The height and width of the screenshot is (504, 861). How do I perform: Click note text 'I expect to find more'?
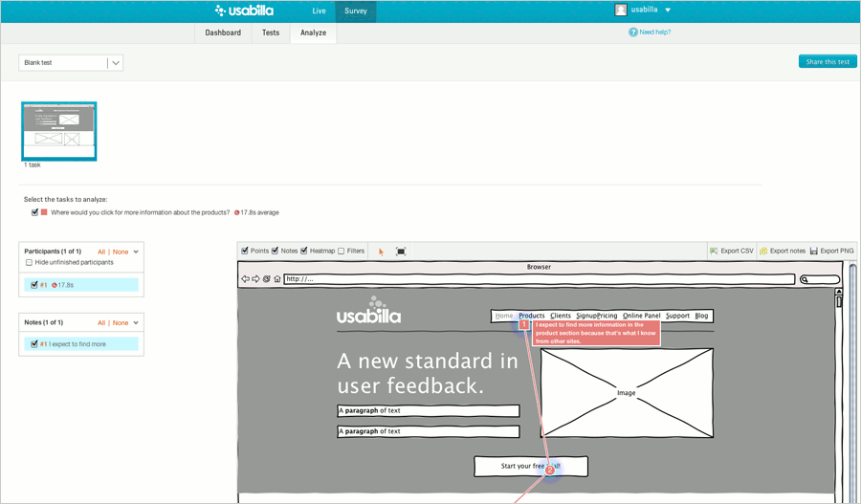coord(77,344)
